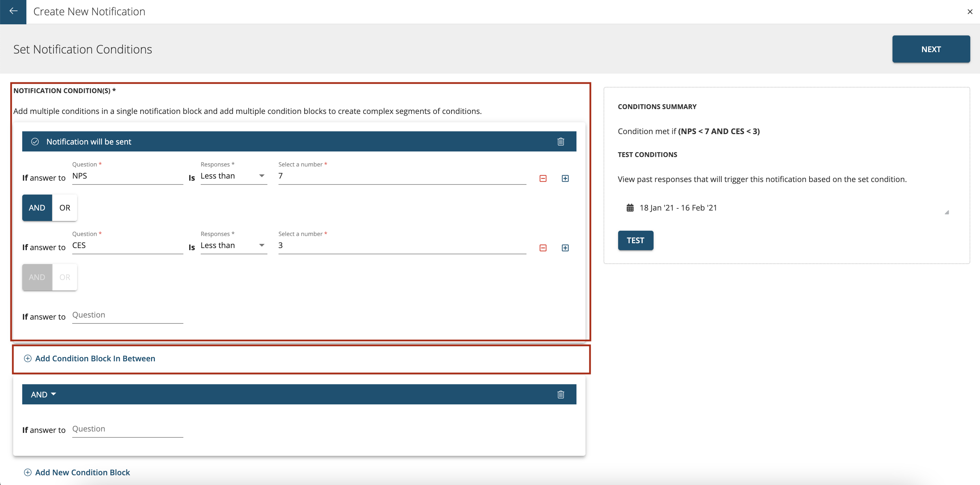Click the condition summary text (NPS < 7 AND CES < 3)

coord(719,131)
